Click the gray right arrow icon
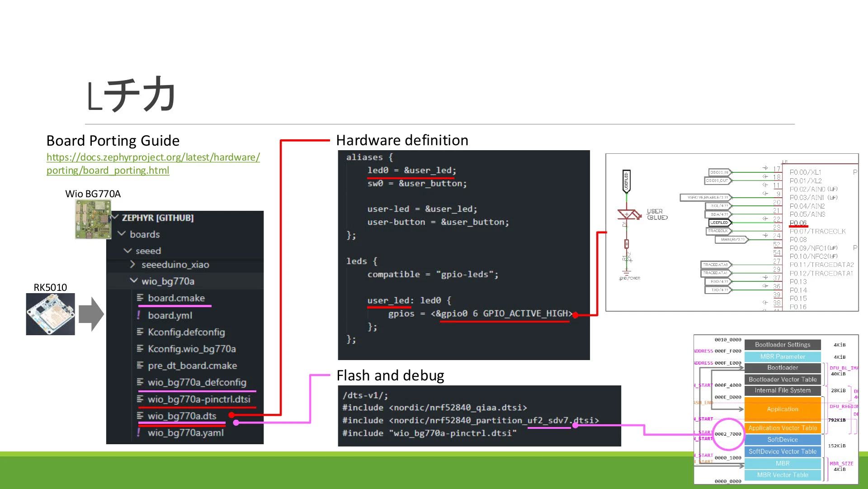This screenshot has height=489, width=868. tap(91, 314)
